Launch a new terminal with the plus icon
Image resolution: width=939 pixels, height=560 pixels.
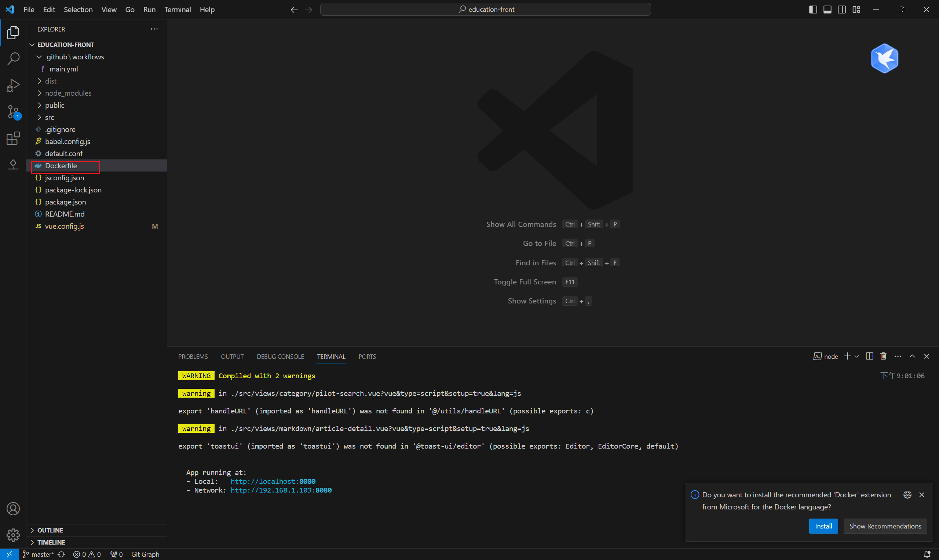point(847,356)
